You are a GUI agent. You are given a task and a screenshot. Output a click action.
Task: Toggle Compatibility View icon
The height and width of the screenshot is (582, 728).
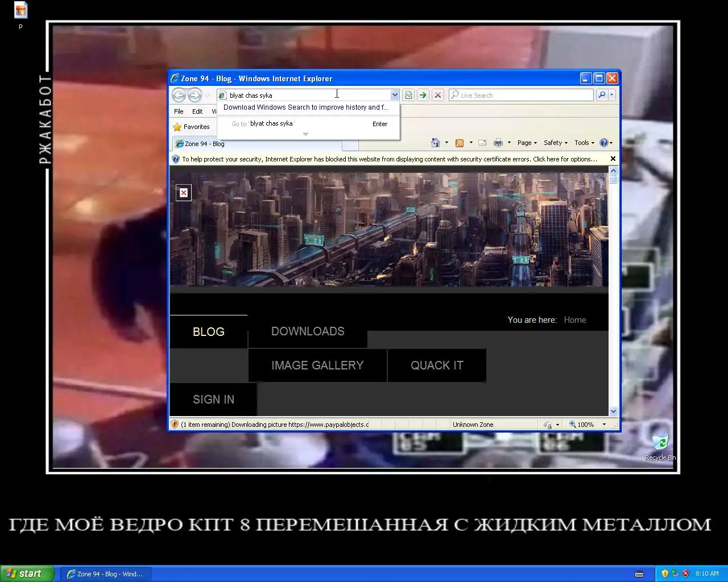408,95
